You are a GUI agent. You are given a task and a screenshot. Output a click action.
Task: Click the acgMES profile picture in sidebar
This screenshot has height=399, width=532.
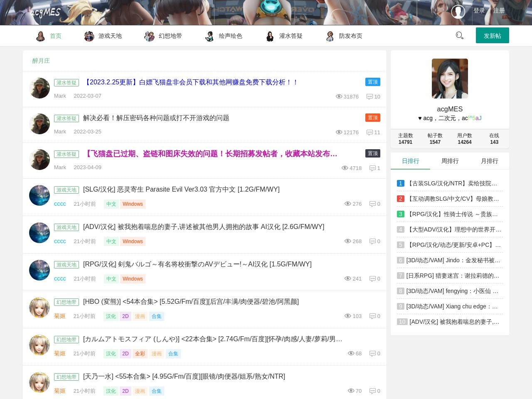point(450,79)
